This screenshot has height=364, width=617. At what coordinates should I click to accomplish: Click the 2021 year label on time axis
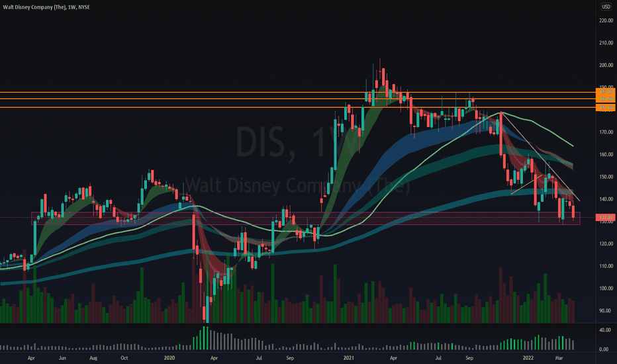tap(349, 358)
